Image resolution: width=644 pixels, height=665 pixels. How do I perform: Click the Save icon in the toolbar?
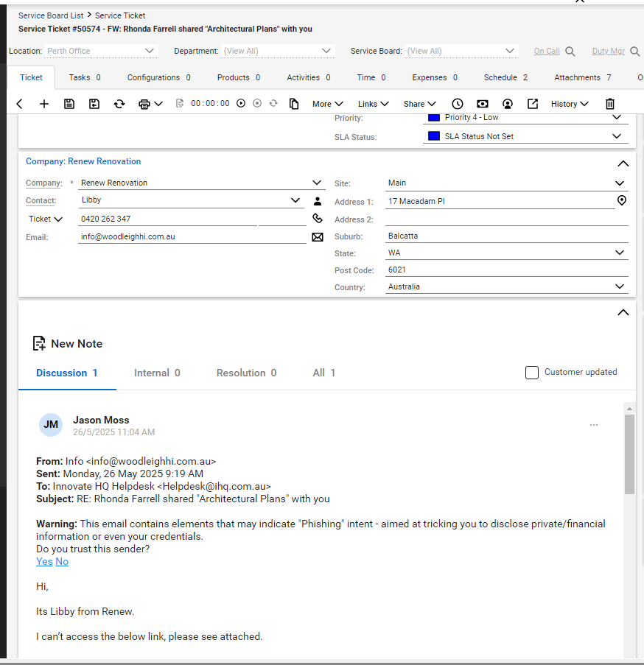point(69,104)
